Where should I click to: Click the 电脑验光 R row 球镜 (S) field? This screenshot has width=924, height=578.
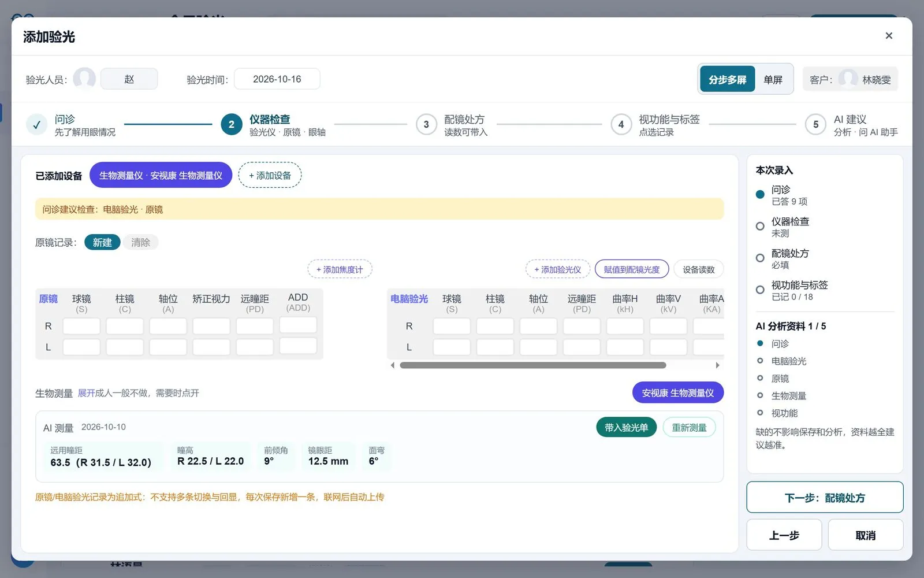tap(452, 326)
